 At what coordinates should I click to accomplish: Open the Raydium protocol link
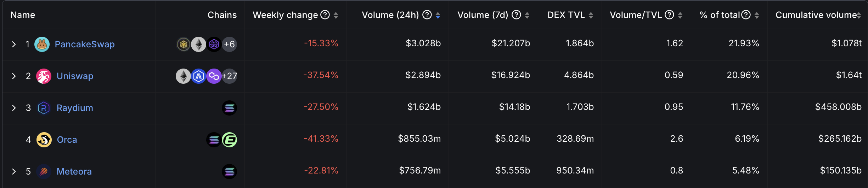tap(75, 108)
